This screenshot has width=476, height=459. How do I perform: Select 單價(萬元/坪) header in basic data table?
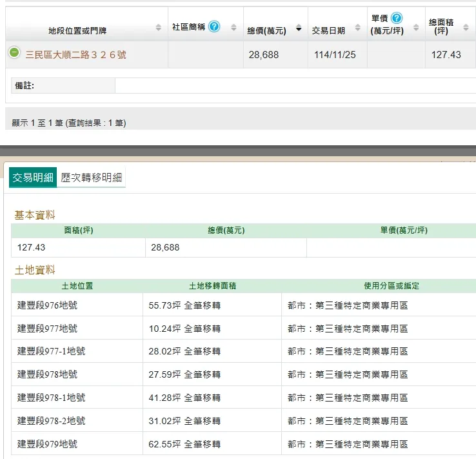coord(404,230)
